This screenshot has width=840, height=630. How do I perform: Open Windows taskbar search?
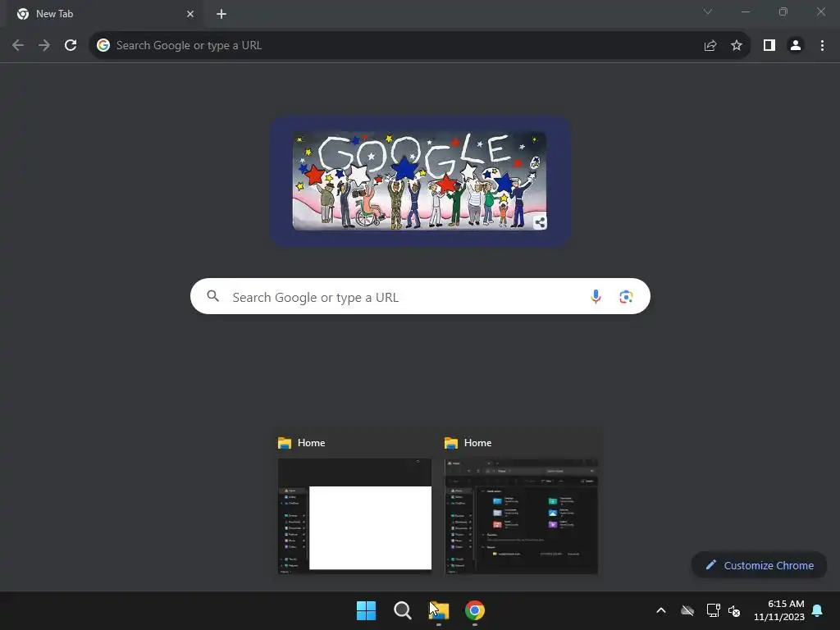click(402, 610)
